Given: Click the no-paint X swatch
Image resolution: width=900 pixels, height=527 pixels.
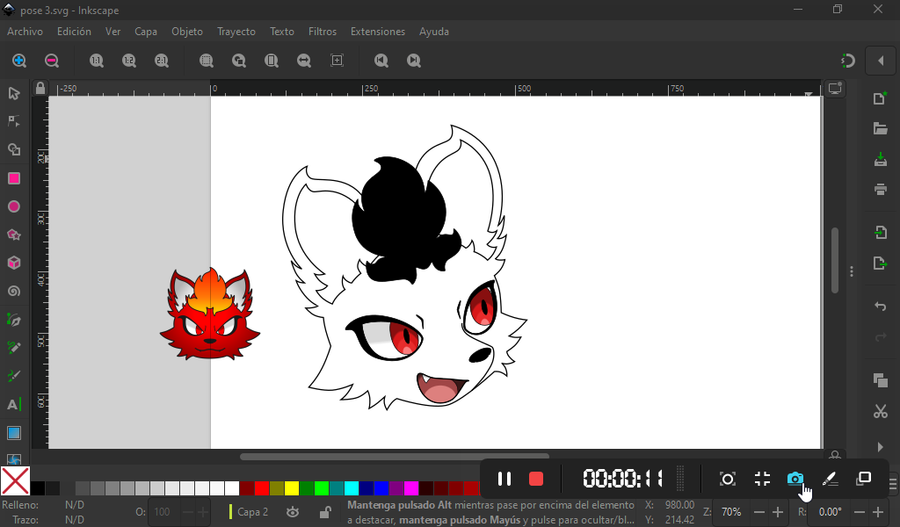Looking at the screenshot, I should point(15,480).
